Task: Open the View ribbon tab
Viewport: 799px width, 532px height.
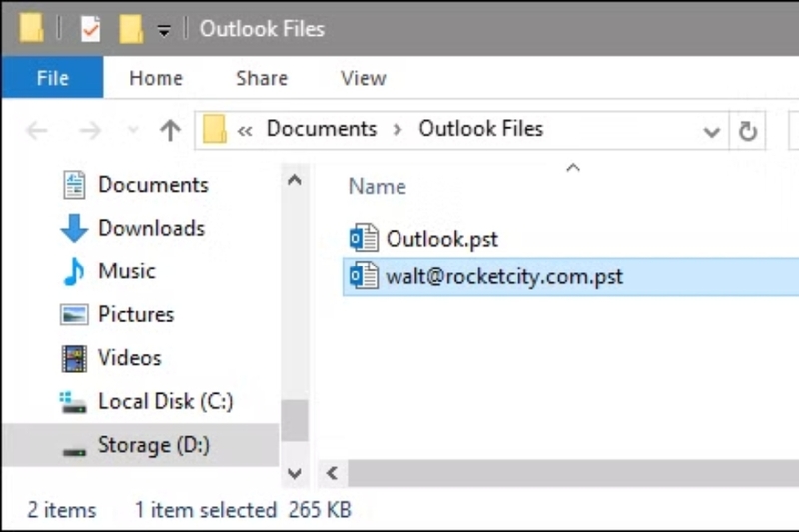Action: [x=364, y=78]
